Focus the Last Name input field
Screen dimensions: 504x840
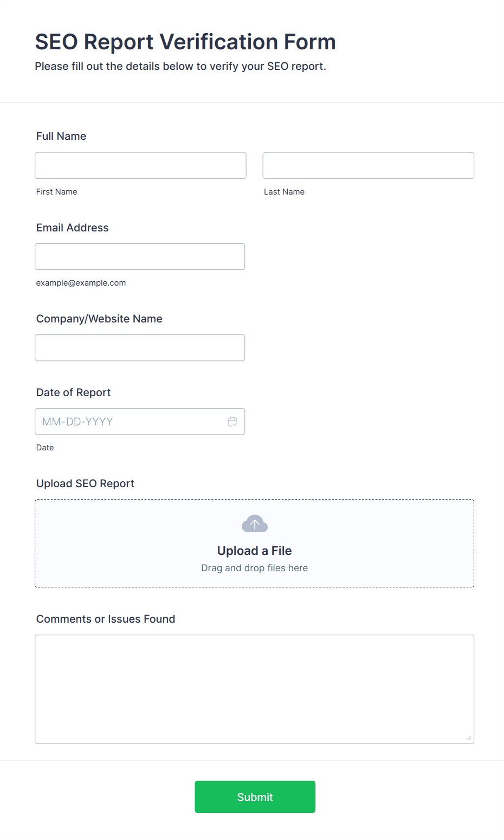tap(369, 165)
